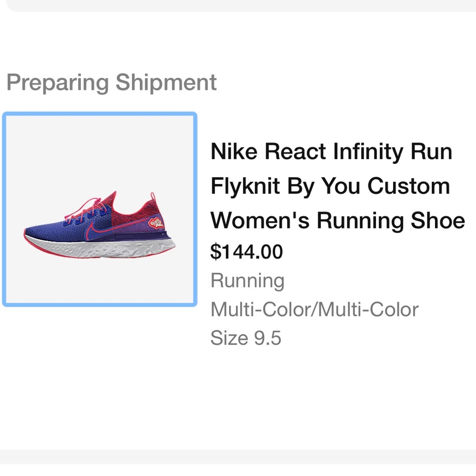Image resolution: width=476 pixels, height=476 pixels.
Task: Tap the $144.00 price label
Action: [x=246, y=251]
